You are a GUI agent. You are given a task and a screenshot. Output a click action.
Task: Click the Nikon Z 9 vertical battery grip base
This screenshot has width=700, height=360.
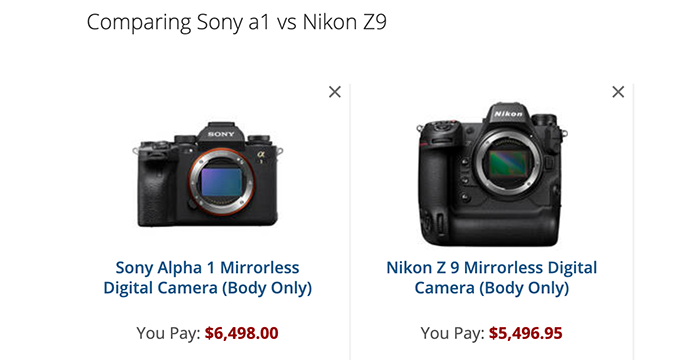(x=491, y=232)
